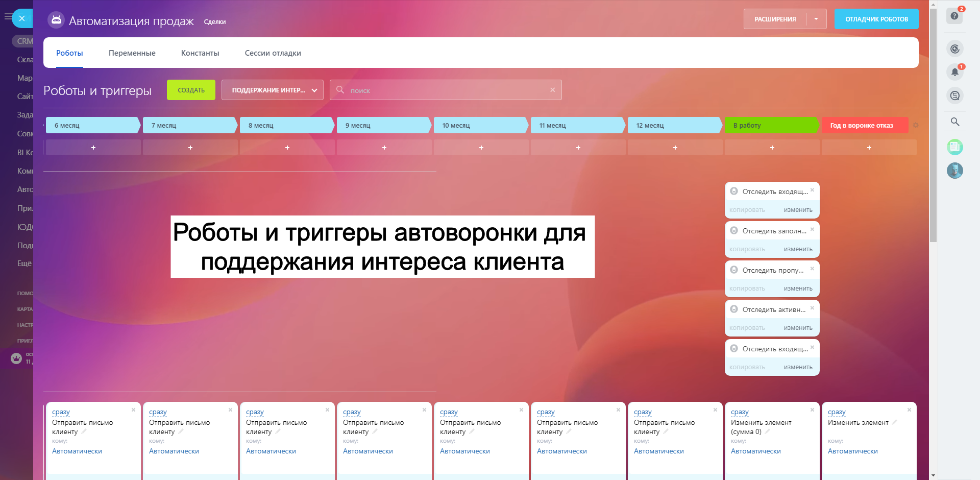Switch to the Переменные tab
This screenshot has height=480, width=980.
tap(132, 53)
